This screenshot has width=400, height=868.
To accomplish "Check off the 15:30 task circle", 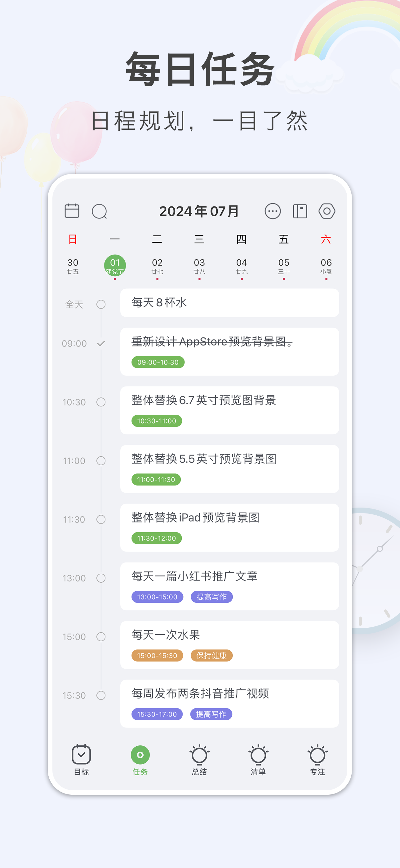I will pyautogui.click(x=101, y=695).
